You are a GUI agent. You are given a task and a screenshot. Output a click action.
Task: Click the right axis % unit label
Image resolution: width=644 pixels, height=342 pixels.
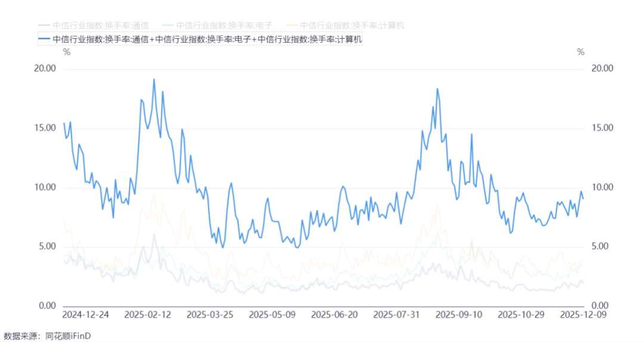580,52
